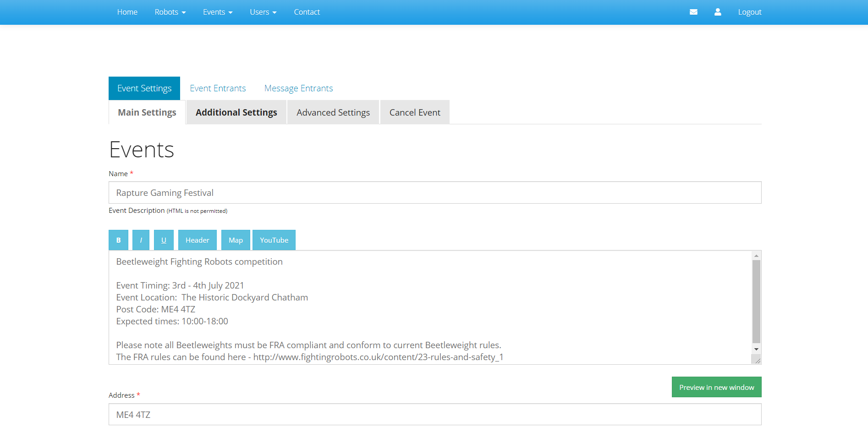Click Preview in new window button
Viewport: 868px width, 428px height.
pos(716,387)
